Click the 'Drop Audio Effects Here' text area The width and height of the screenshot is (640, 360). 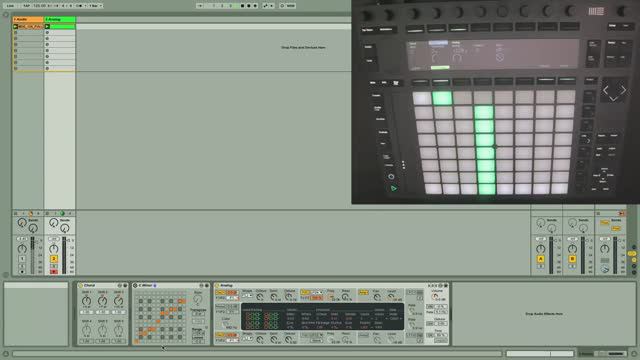coord(544,314)
